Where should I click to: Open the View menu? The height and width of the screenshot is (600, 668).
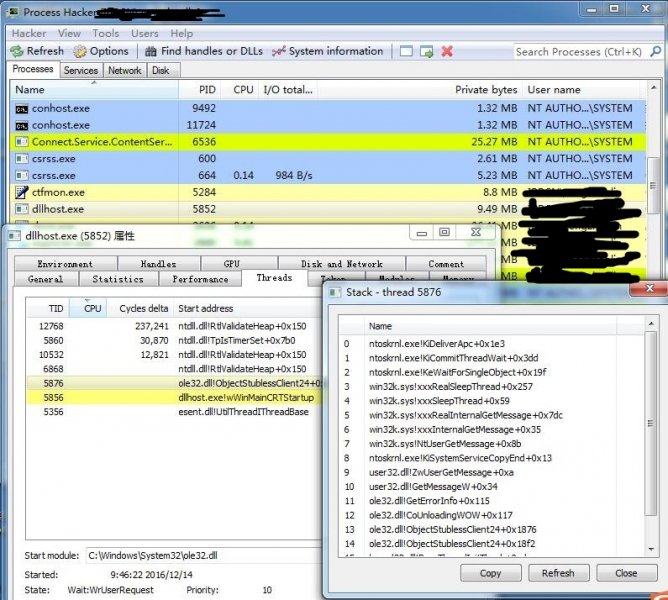[x=69, y=33]
